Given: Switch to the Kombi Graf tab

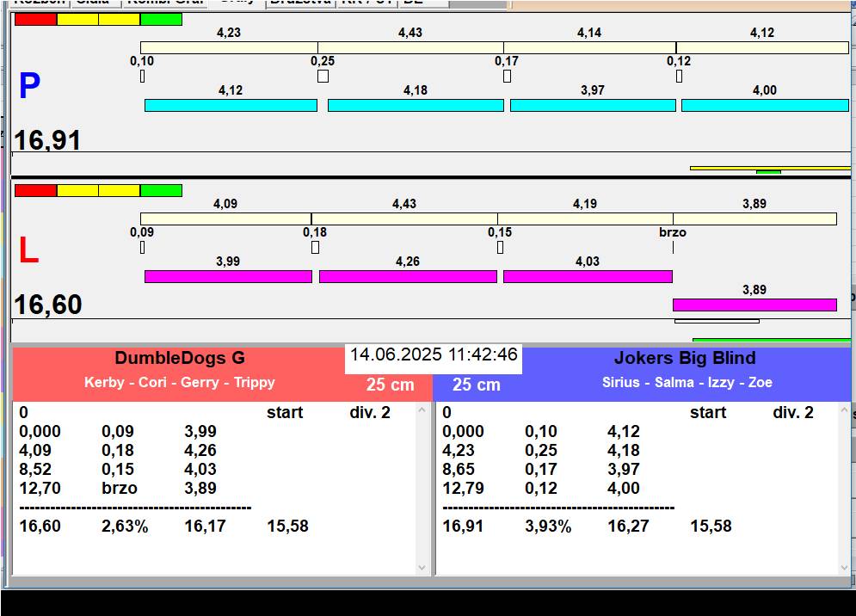Looking at the screenshot, I should pos(163,3).
